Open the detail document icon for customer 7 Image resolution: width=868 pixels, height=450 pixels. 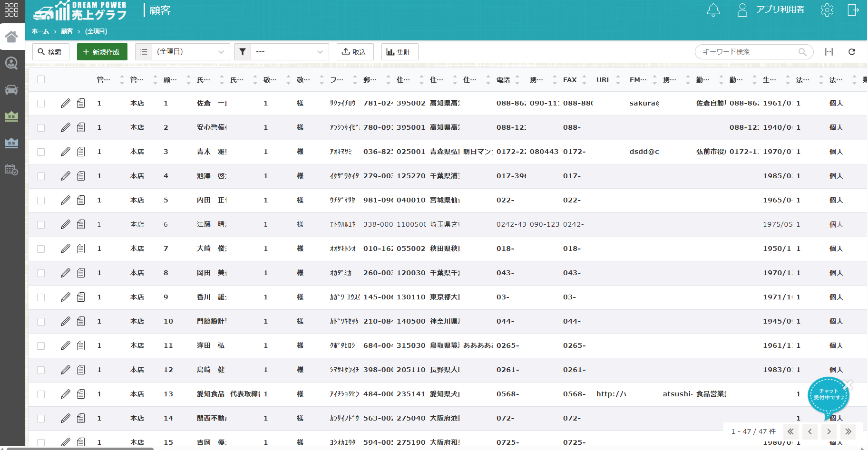pyautogui.click(x=81, y=249)
